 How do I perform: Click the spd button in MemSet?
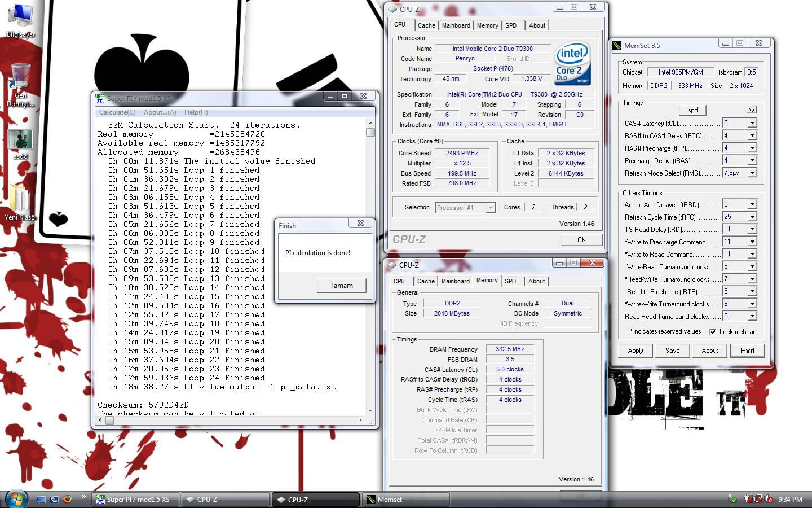point(692,110)
